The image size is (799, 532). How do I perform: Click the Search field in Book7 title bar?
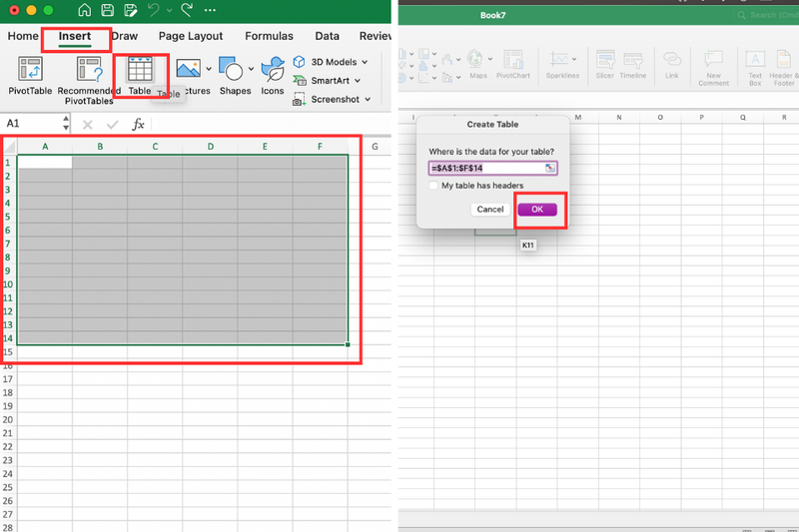coord(766,15)
